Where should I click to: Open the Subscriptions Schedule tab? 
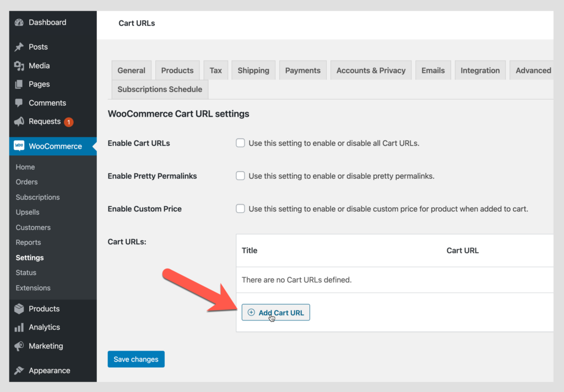(160, 89)
